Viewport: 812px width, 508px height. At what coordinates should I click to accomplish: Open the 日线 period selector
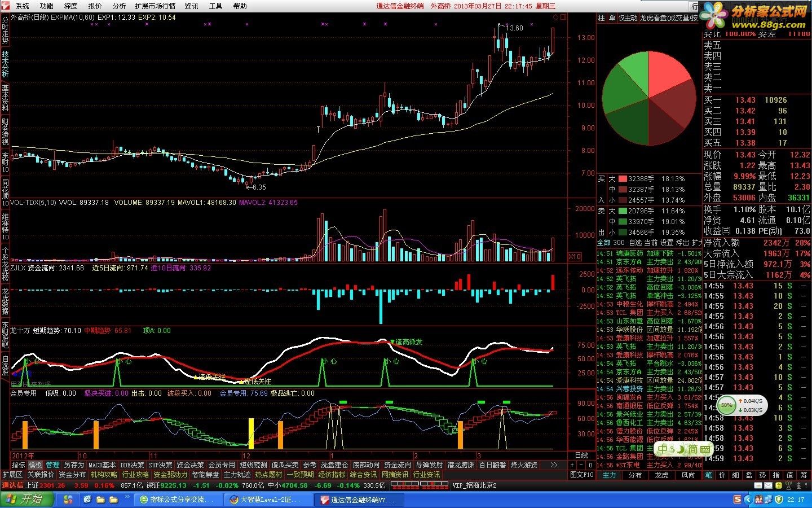pos(581,455)
